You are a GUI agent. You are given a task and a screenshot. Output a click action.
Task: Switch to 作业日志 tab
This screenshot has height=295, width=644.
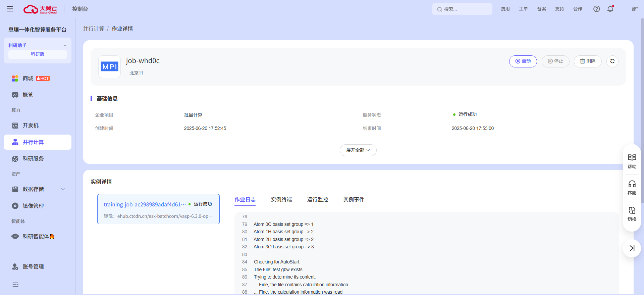click(x=245, y=199)
